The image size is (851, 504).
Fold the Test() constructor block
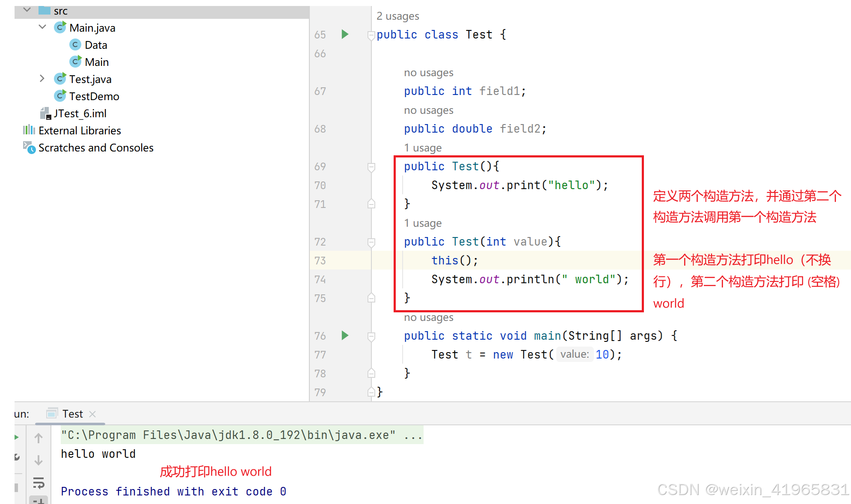point(371,166)
